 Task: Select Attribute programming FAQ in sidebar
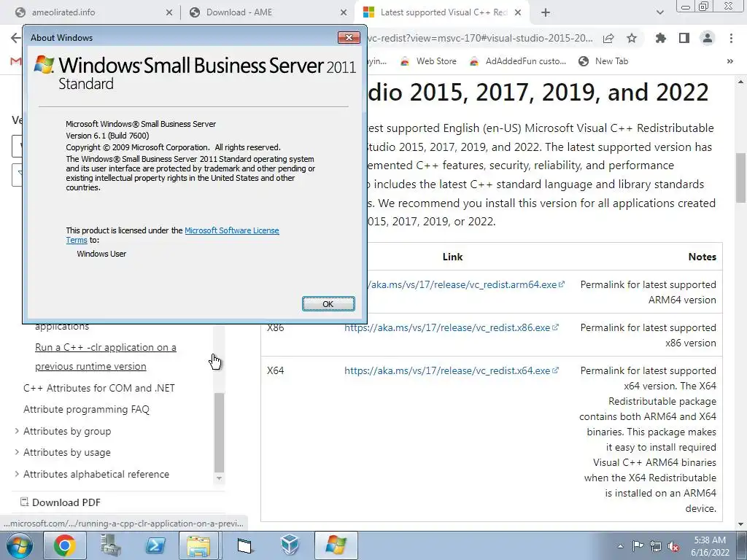(x=86, y=410)
